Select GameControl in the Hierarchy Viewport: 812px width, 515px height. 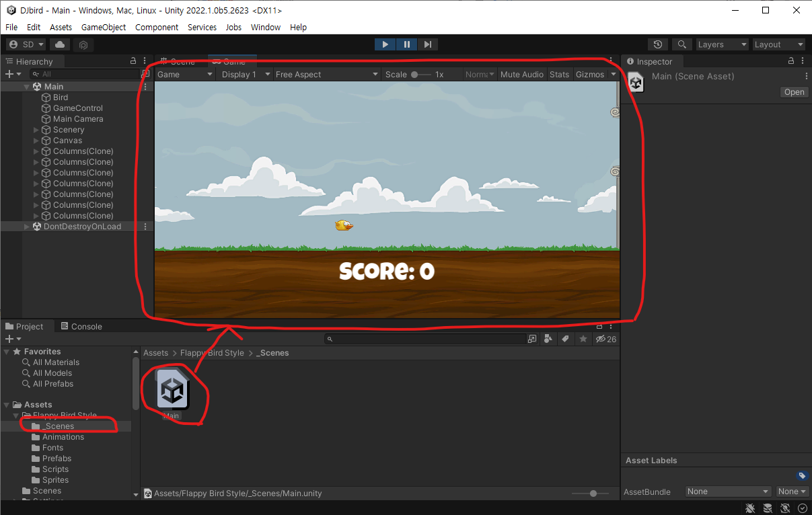pos(78,108)
